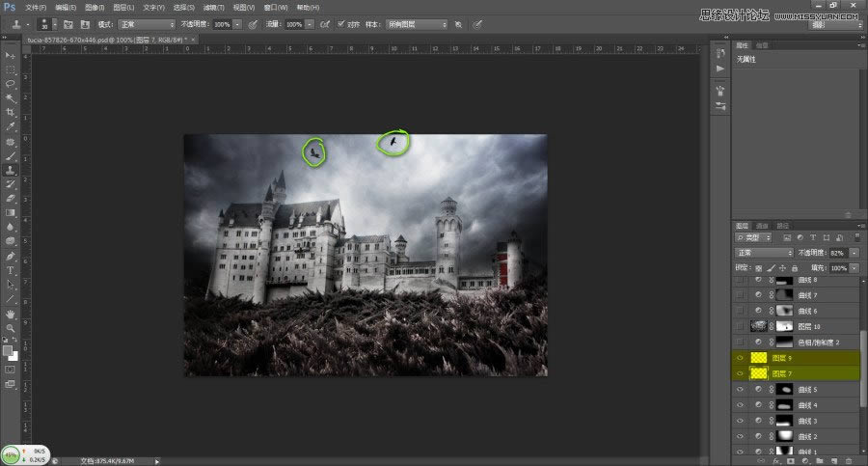The height and width of the screenshot is (466, 868).
Task: Hide layer 图层 9 using eye icon
Action: click(740, 358)
